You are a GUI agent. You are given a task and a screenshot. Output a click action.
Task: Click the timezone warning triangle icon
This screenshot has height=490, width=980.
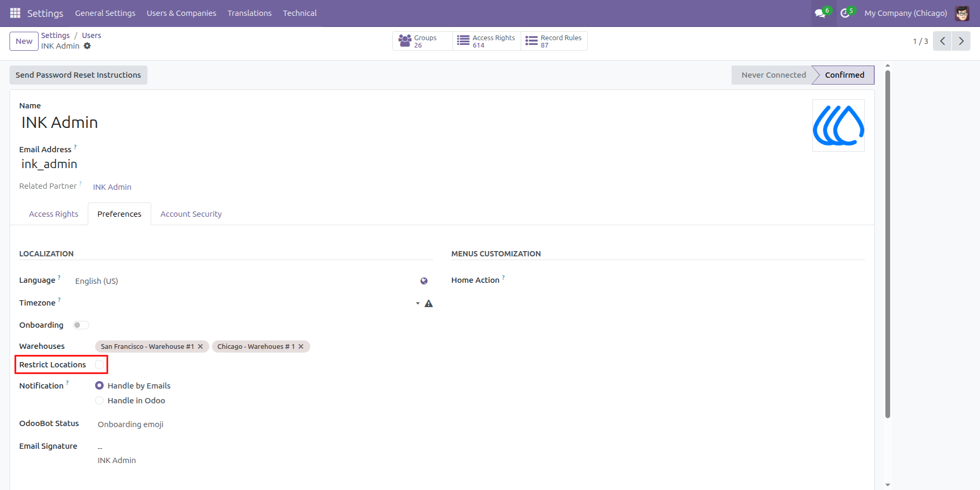click(x=429, y=303)
